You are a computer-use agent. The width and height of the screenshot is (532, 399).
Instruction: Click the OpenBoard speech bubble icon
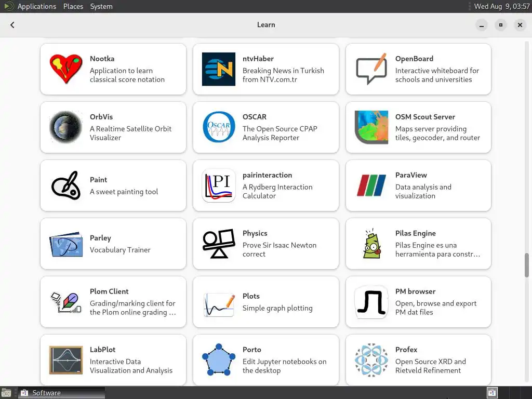tap(371, 69)
